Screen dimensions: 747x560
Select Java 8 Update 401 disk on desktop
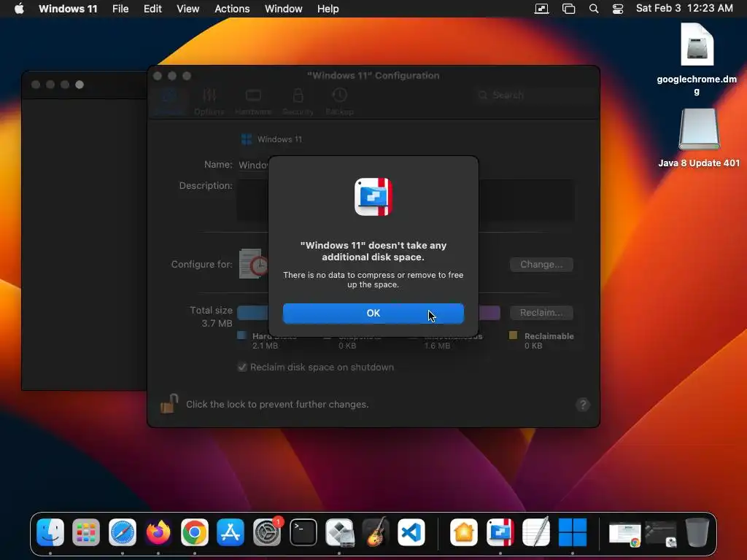click(x=699, y=138)
